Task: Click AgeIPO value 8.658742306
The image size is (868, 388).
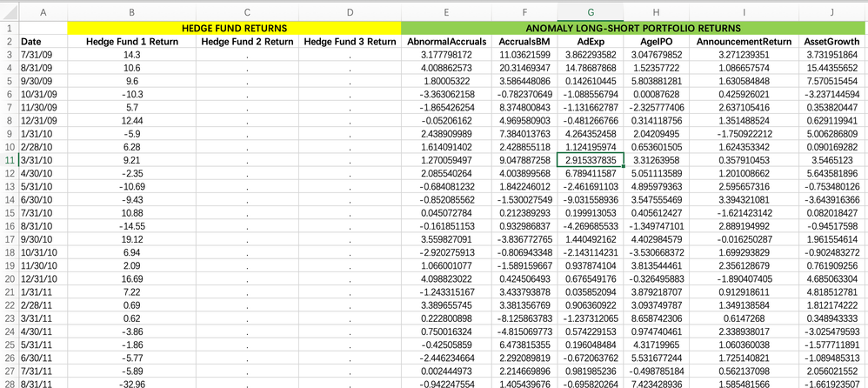Action: pyautogui.click(x=656, y=317)
